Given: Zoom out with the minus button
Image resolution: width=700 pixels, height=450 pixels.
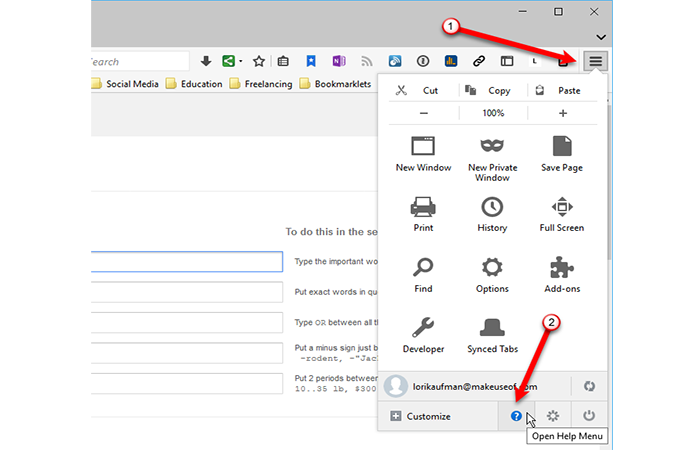Looking at the screenshot, I should (424, 113).
